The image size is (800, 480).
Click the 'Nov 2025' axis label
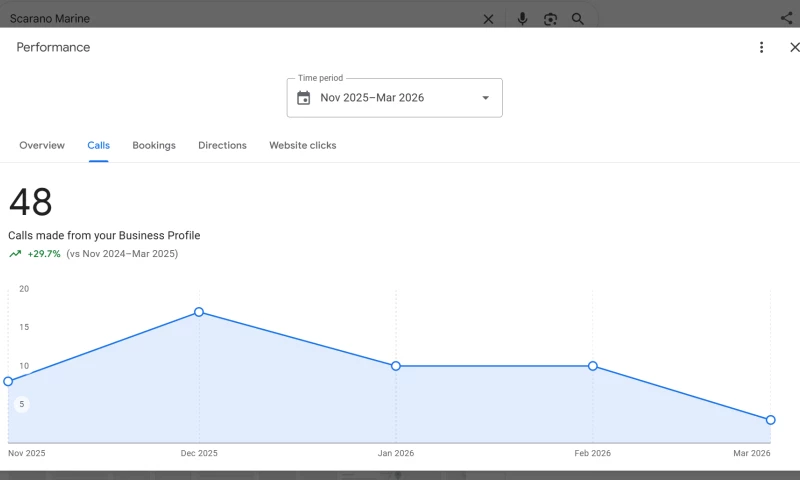27,453
